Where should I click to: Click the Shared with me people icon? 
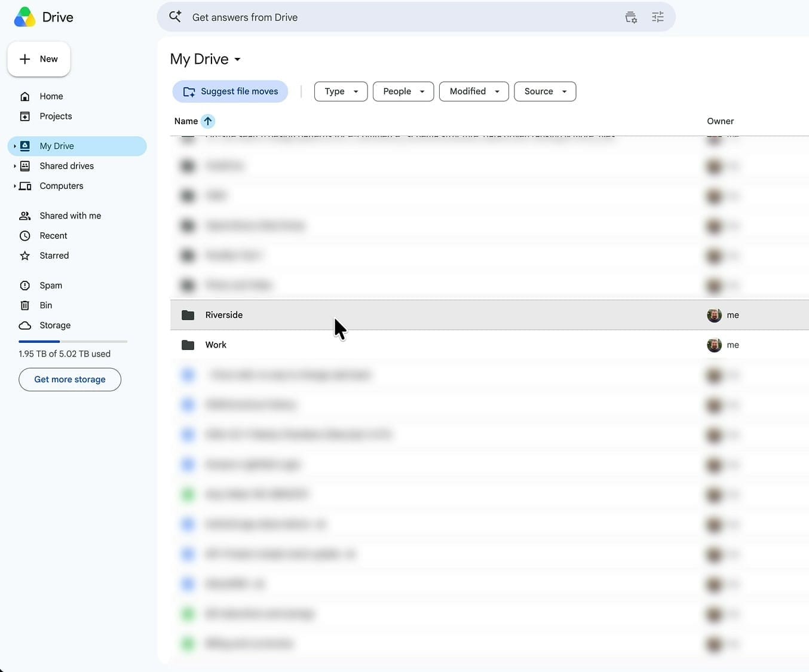click(25, 216)
